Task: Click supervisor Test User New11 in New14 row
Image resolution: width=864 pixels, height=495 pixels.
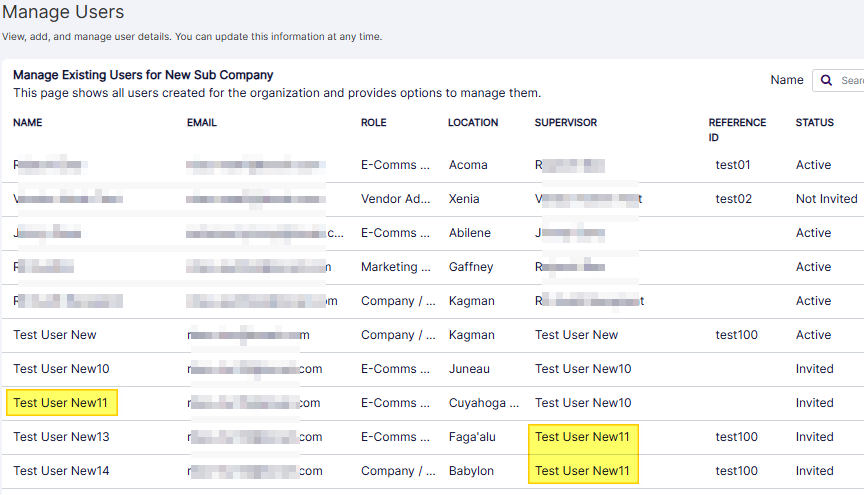Action: click(x=582, y=471)
